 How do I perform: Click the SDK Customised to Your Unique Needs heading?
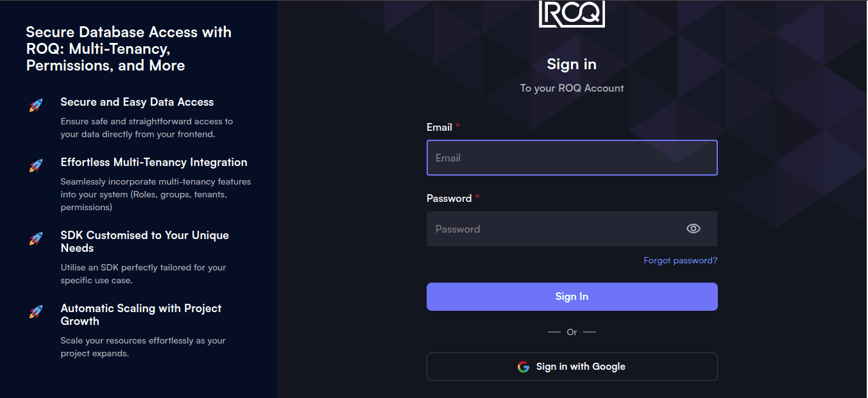[x=145, y=242]
